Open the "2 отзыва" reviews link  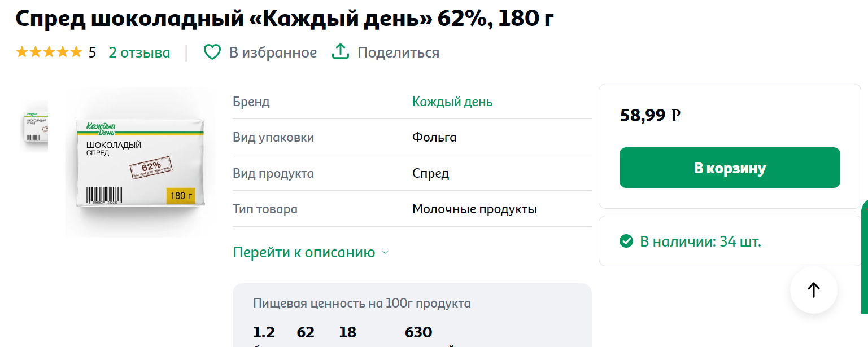(x=139, y=52)
